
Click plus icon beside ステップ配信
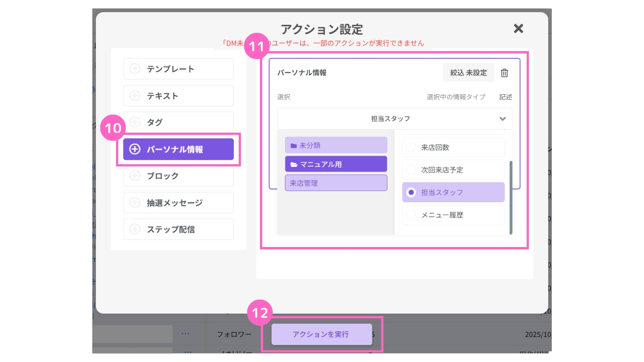coord(135,229)
